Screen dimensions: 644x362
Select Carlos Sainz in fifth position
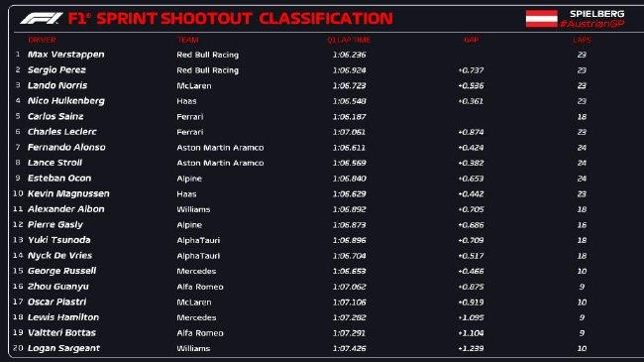[55, 116]
